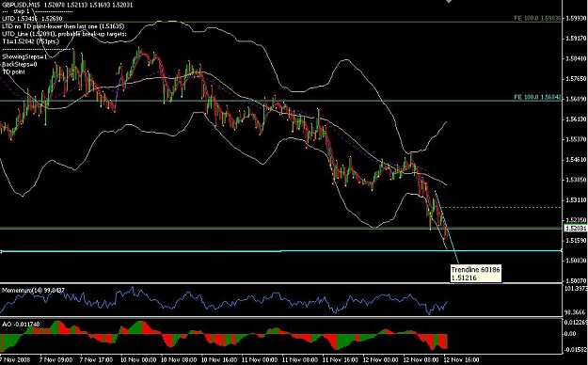Click AO scale value 0.012269
The image size is (588, 365).
pyautogui.click(x=576, y=322)
